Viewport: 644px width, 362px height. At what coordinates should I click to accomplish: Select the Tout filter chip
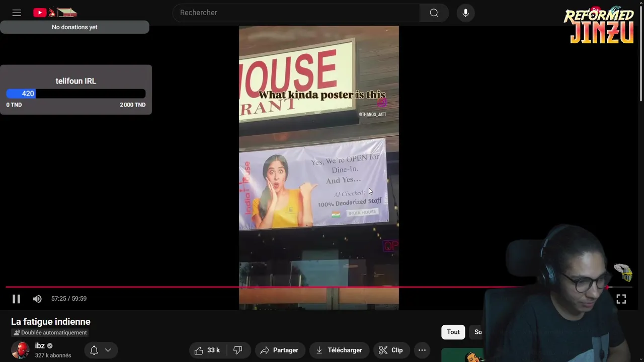[x=453, y=332]
